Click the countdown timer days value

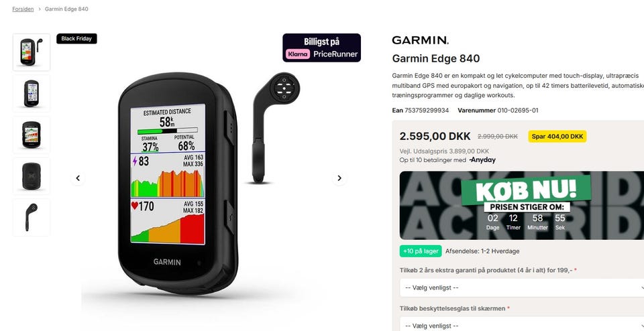coord(493,218)
